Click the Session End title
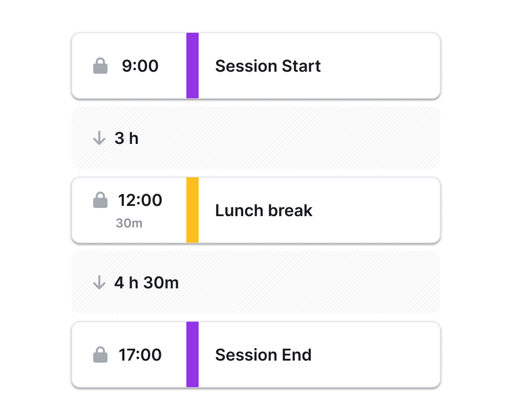This screenshot has width=514, height=420. [263, 355]
